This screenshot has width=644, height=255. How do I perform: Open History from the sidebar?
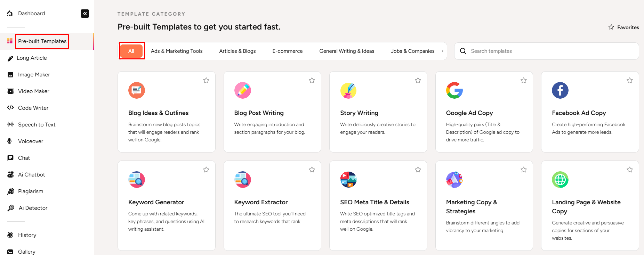coord(27,235)
